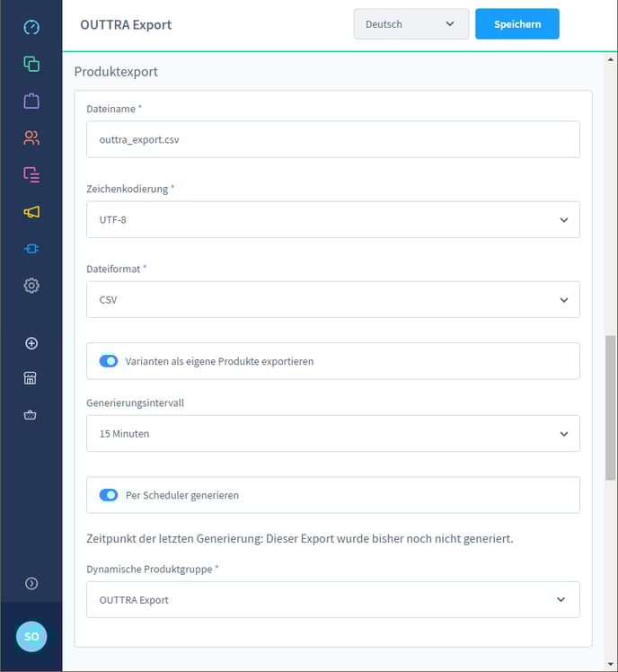This screenshot has height=672, width=618.
Task: Toggle Varianten als eigene Produkte exportieren
Action: [109, 361]
